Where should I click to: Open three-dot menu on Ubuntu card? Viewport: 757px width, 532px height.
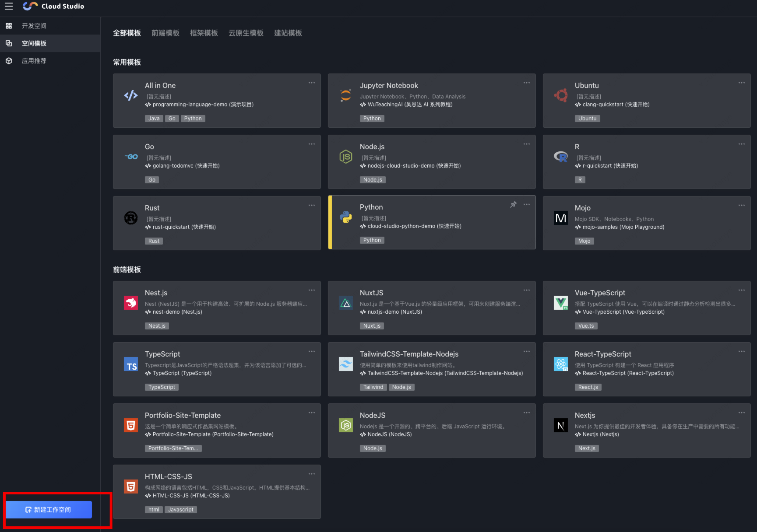pyautogui.click(x=742, y=83)
